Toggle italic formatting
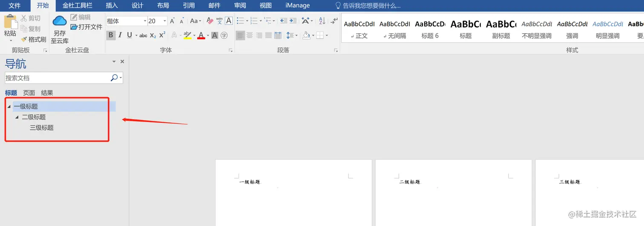Viewport: 644px width, 226px height. (x=120, y=35)
